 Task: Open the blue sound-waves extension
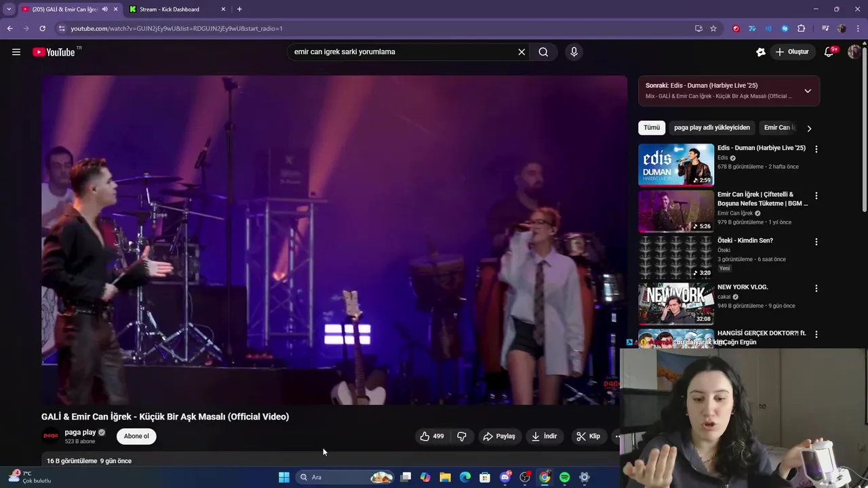[768, 28]
